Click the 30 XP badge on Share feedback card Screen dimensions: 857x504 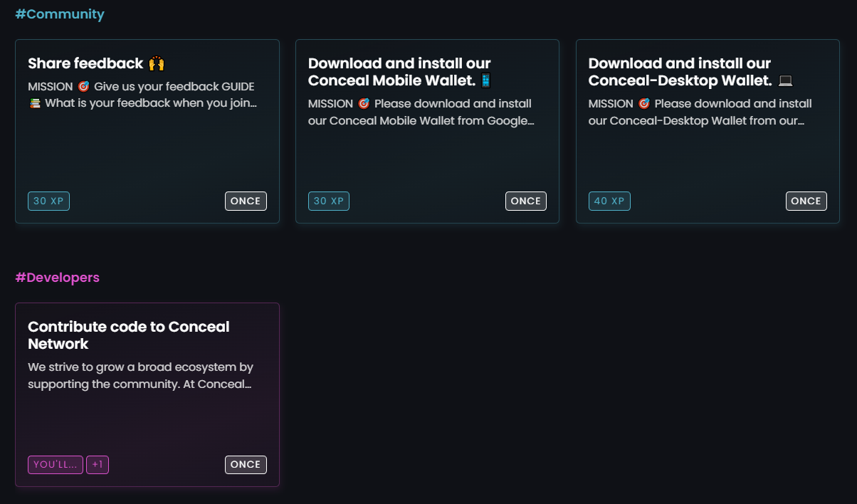[48, 201]
